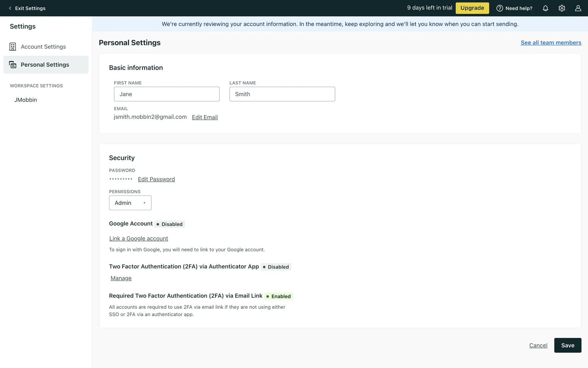
Task: Click the Personal Settings sidebar icon
Action: 13,65
